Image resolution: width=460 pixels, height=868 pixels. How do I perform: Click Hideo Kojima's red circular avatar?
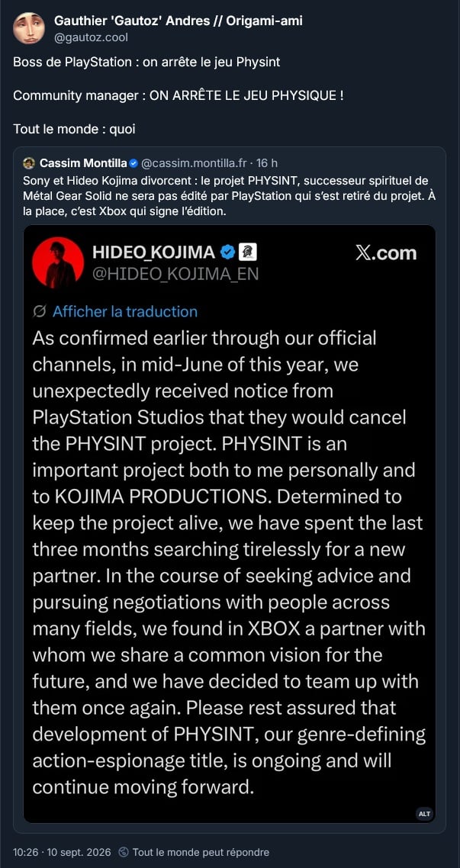tap(58, 263)
